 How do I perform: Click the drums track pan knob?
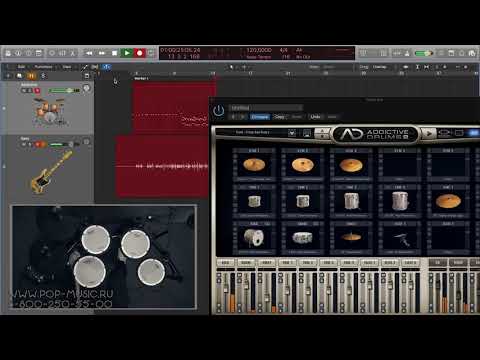pyautogui.click(x=86, y=88)
